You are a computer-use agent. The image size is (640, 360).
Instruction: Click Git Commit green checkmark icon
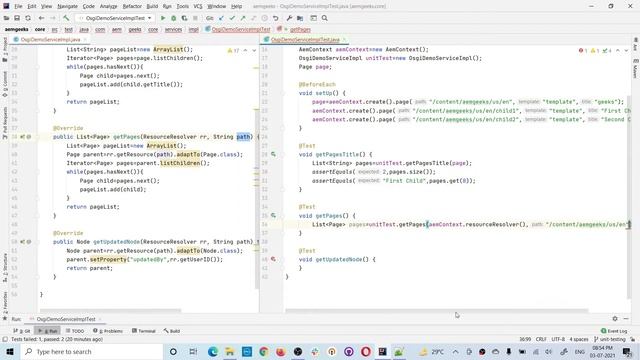232,18
